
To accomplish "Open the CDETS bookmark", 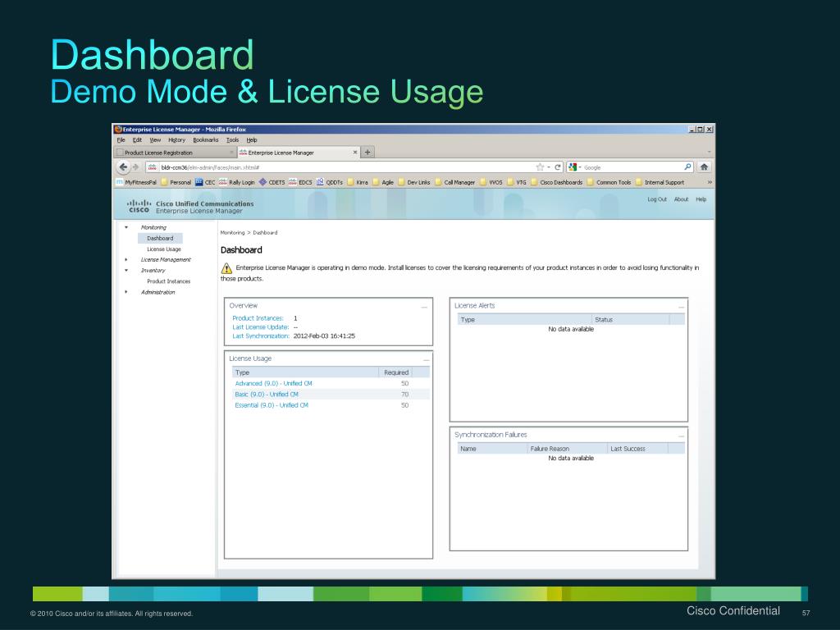I will pos(272,182).
